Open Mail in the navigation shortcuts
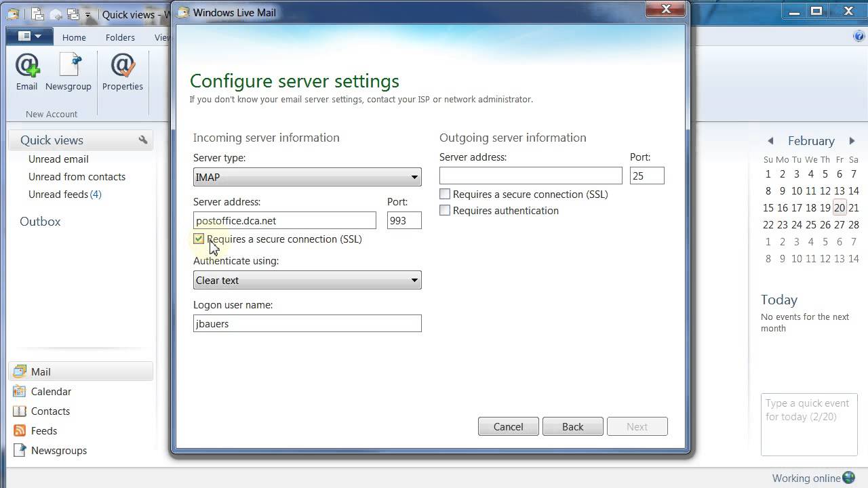The width and height of the screenshot is (868, 488). coord(81,371)
